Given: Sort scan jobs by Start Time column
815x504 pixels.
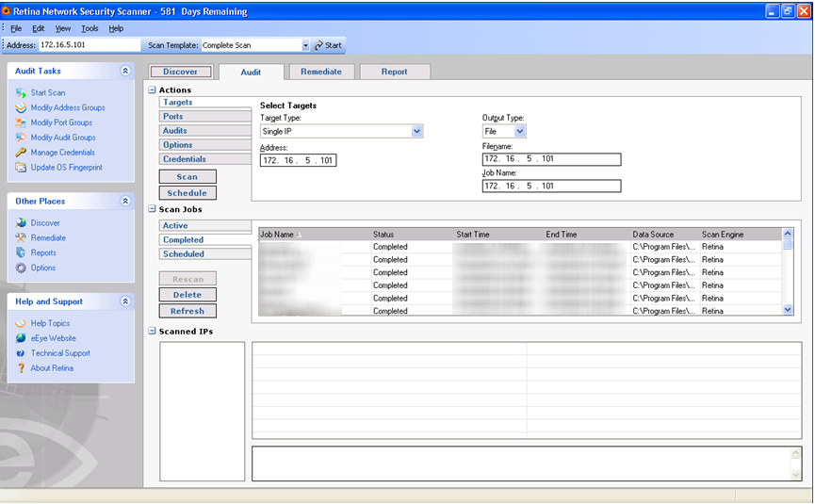Looking at the screenshot, I should (x=499, y=235).
